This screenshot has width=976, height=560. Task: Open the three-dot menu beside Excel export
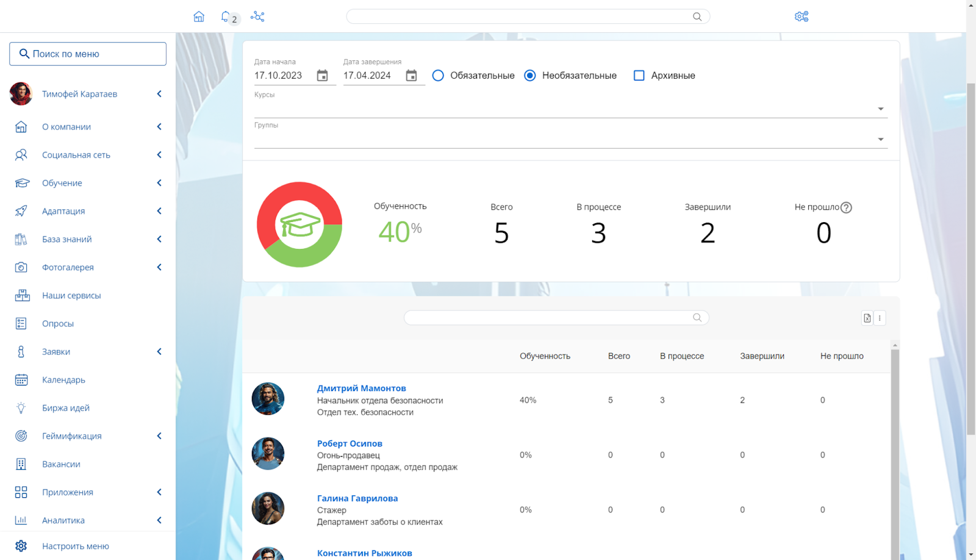coord(880,318)
